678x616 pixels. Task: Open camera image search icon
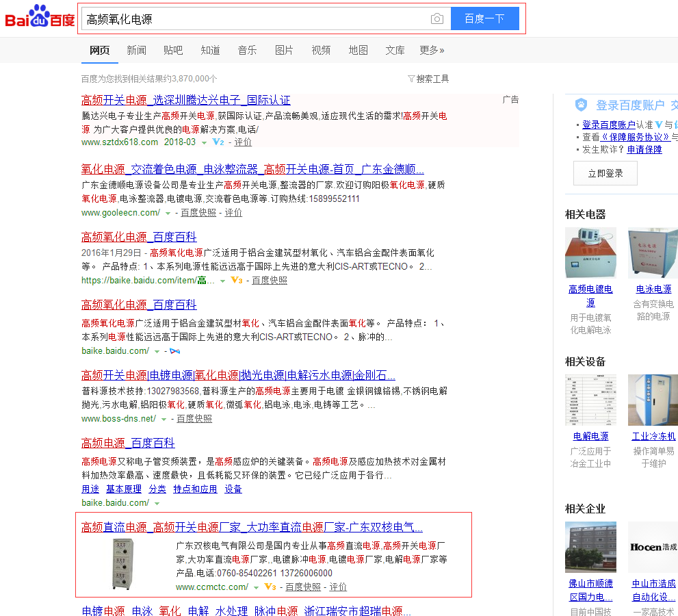coord(437,18)
